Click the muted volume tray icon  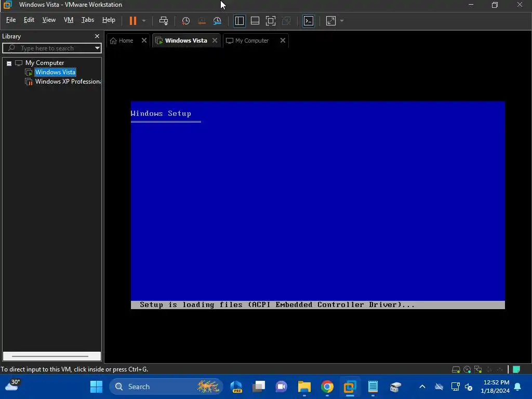click(469, 387)
